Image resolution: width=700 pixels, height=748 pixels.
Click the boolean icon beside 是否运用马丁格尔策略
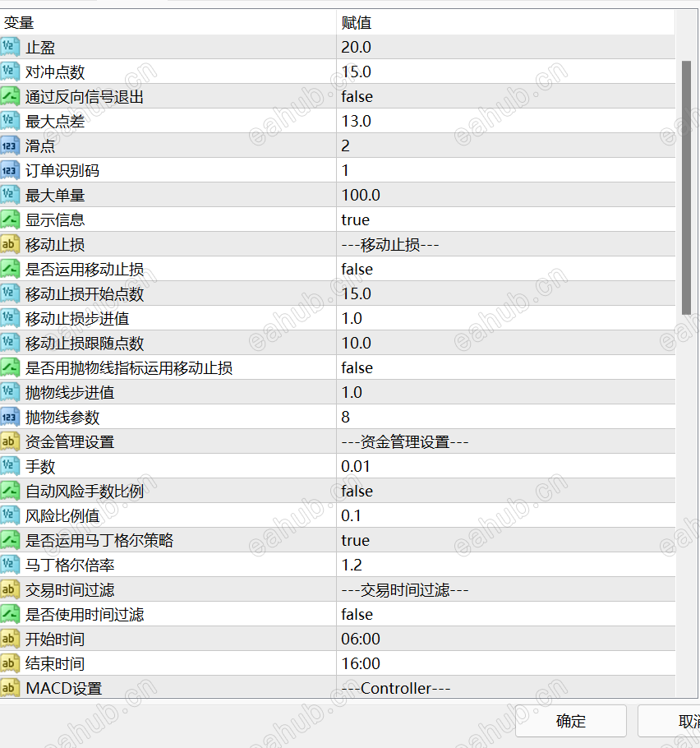pyautogui.click(x=12, y=540)
